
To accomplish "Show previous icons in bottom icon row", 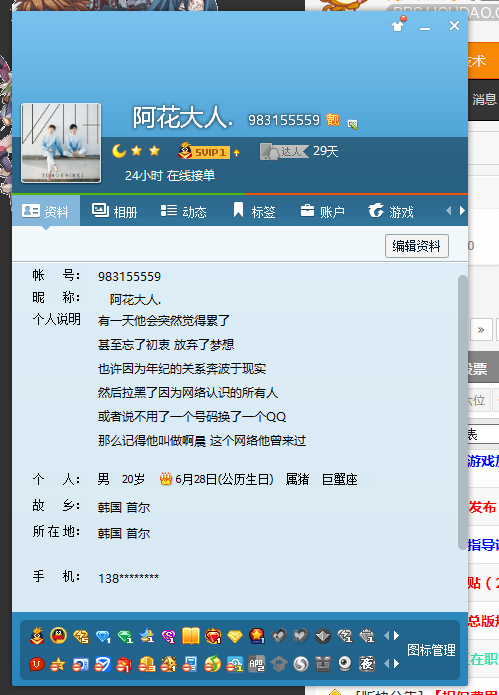I will pyautogui.click(x=386, y=664).
